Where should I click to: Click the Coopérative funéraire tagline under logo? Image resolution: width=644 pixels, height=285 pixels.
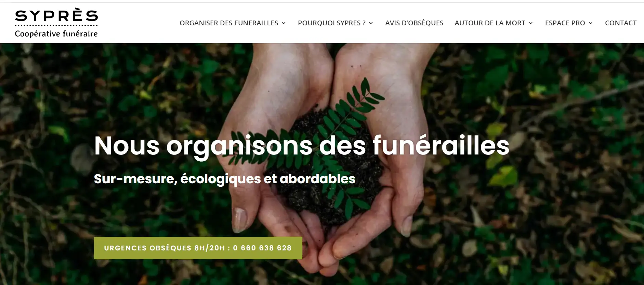56,34
